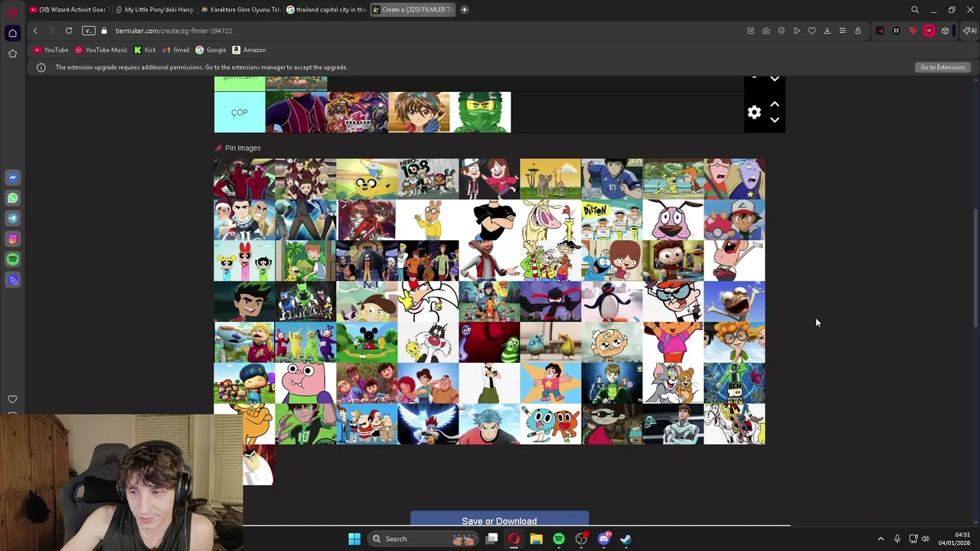Open File Explorer from the taskbar
Viewport: 980px width, 551px height.
point(536,539)
